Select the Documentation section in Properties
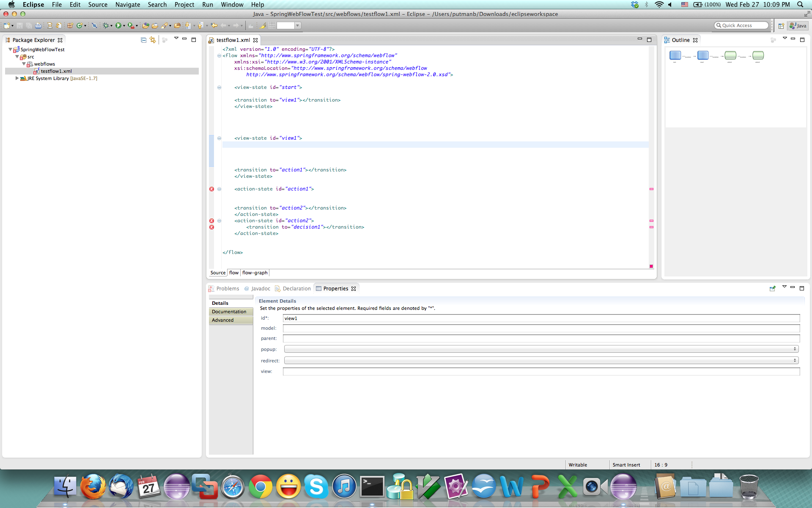This screenshot has width=812, height=508. 231,312
